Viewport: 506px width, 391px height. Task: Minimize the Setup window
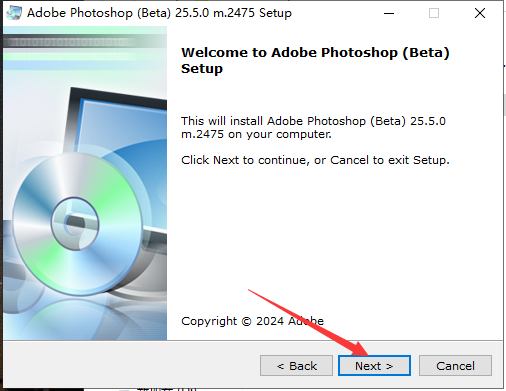point(389,13)
